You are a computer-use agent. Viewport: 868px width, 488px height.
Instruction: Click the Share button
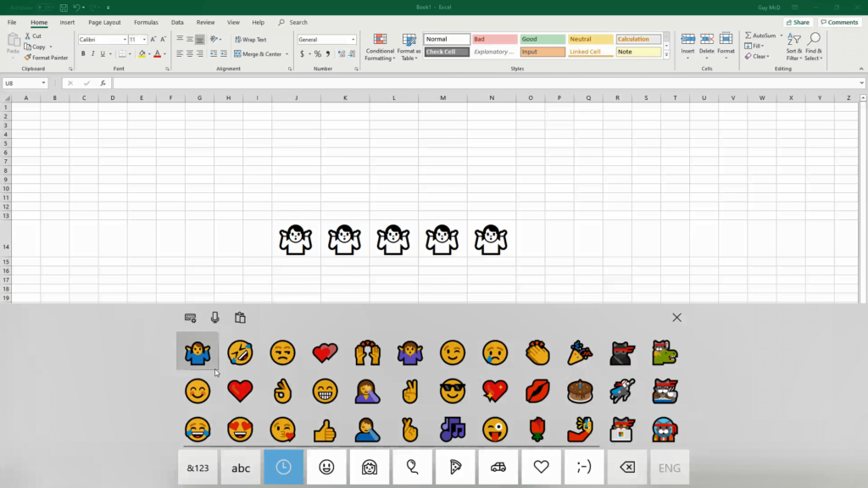(797, 22)
